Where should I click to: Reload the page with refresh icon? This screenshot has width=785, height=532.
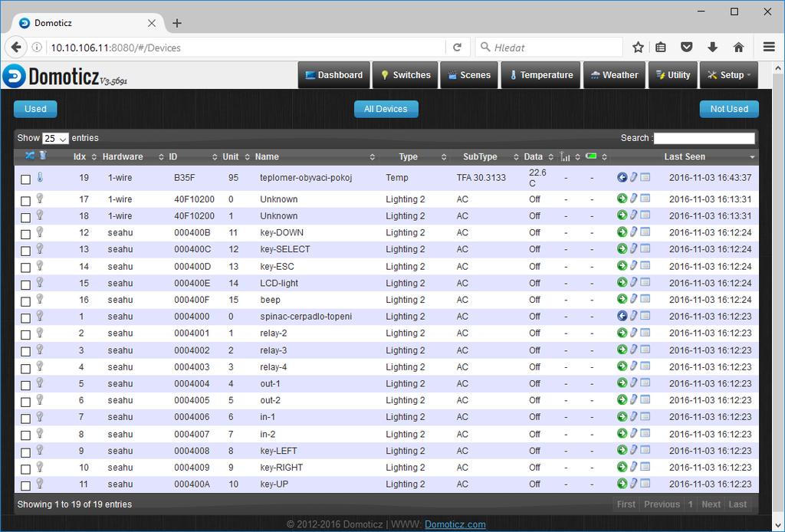click(457, 48)
